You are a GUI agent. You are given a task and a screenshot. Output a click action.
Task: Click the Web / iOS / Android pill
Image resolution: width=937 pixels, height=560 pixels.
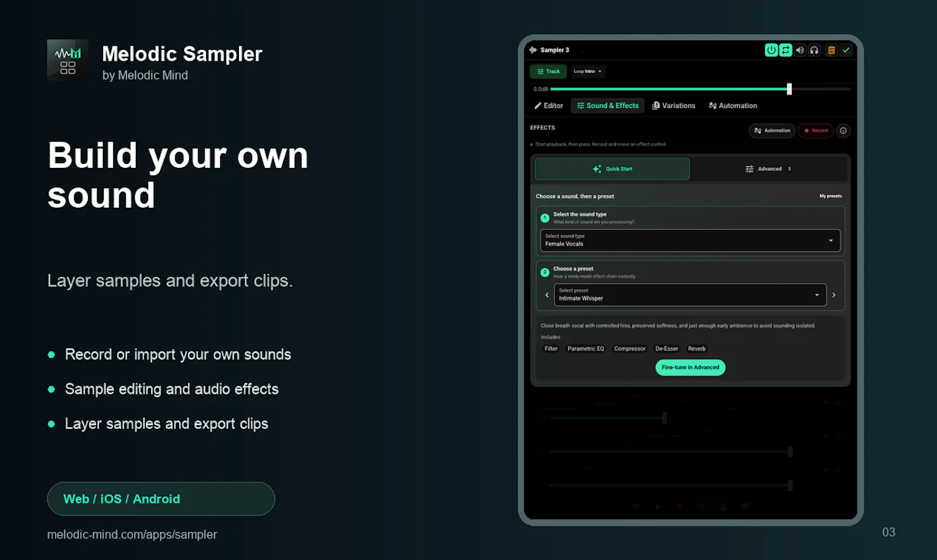pos(161,499)
